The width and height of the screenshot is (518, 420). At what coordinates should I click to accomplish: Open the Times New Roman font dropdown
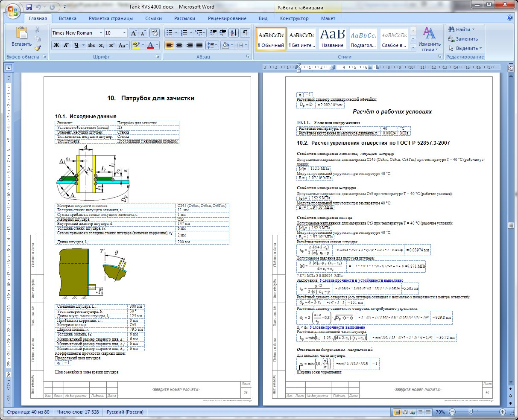point(101,33)
